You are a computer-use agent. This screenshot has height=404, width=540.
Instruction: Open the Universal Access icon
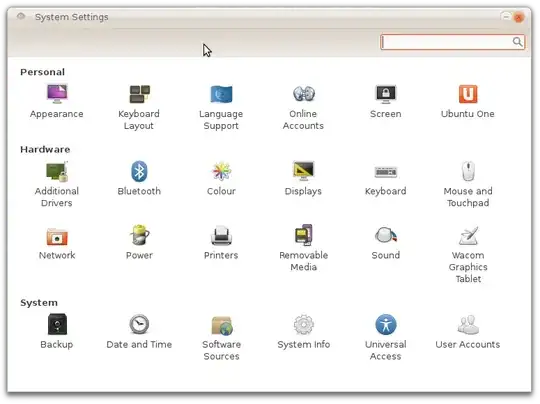pos(386,324)
